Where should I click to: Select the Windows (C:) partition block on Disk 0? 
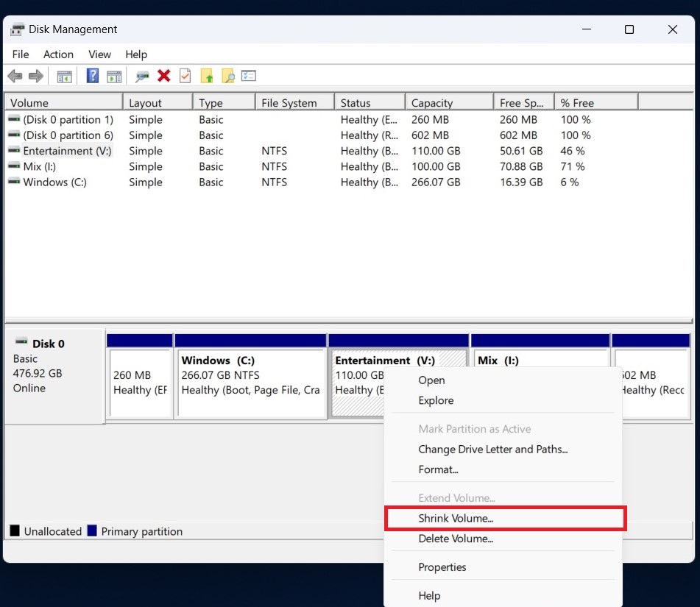pos(250,383)
